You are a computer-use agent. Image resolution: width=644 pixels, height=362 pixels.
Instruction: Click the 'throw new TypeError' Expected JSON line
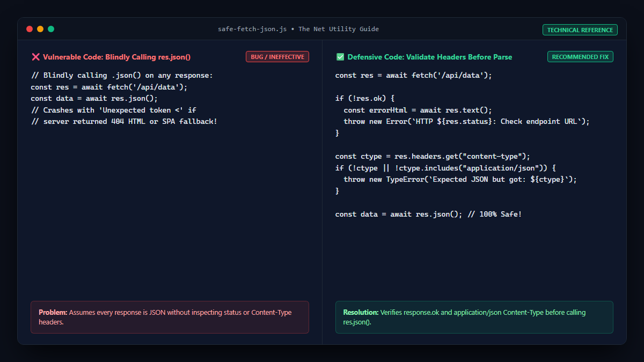coord(460,180)
